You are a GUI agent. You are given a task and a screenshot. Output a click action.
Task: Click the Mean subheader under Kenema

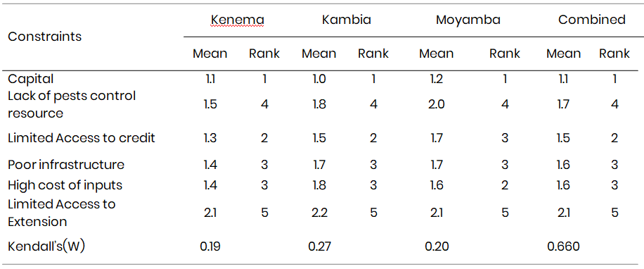(210, 54)
